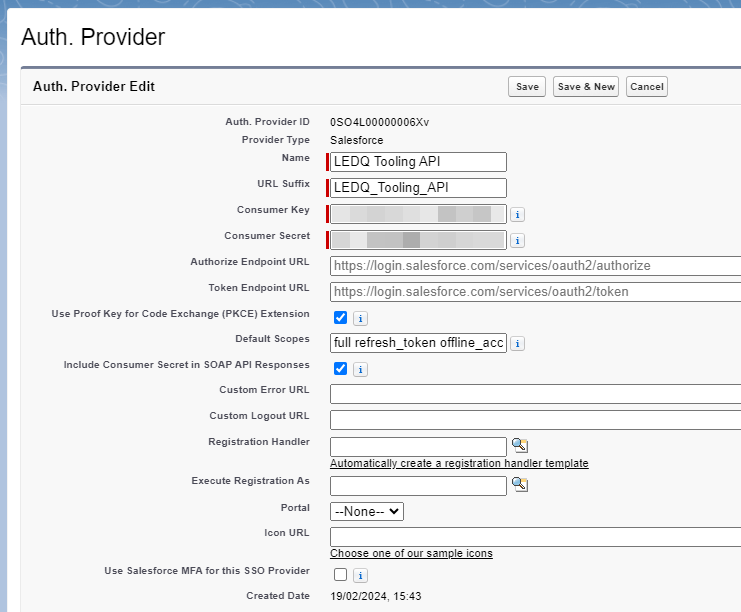The image size is (741, 612).
Task: Focus the Default Scopes field
Action: (418, 343)
